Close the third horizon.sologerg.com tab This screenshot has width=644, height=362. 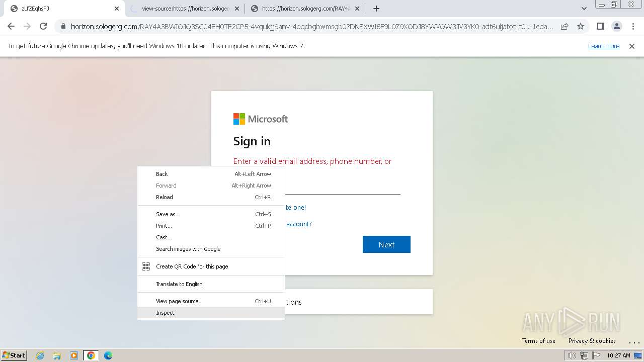coord(357,9)
